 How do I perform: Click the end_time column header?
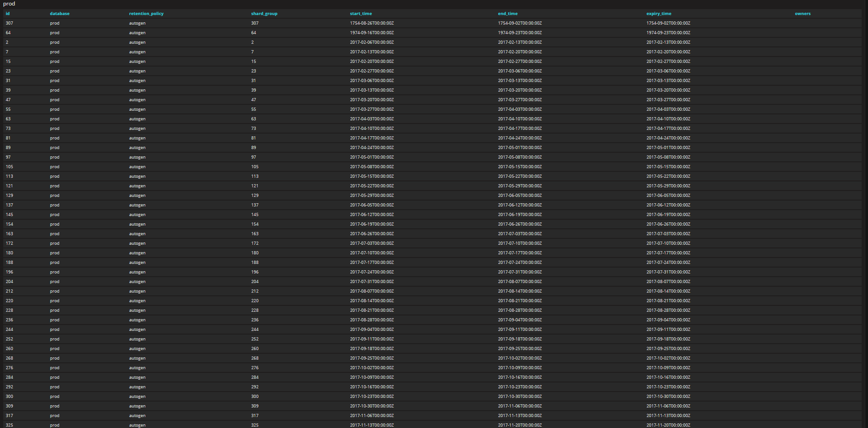(x=508, y=14)
